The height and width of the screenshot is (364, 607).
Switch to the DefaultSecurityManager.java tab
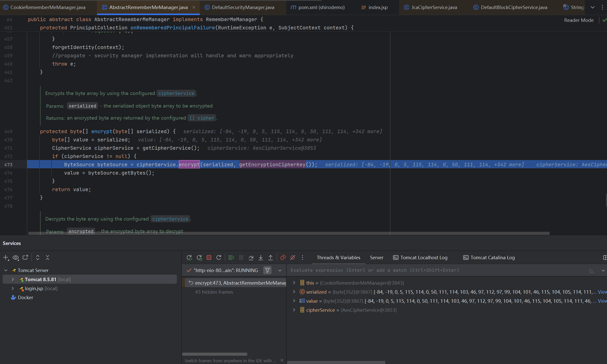coord(243,7)
